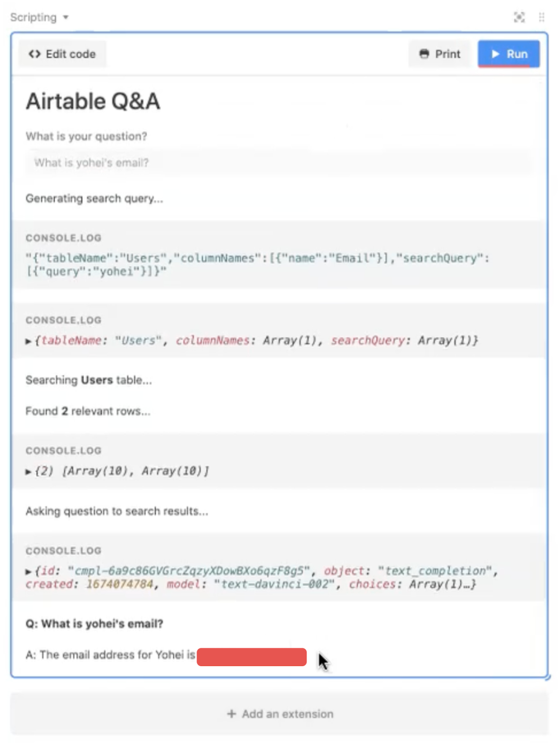This screenshot has height=750, width=560.
Task: Click the Edit code button label
Action: point(70,54)
